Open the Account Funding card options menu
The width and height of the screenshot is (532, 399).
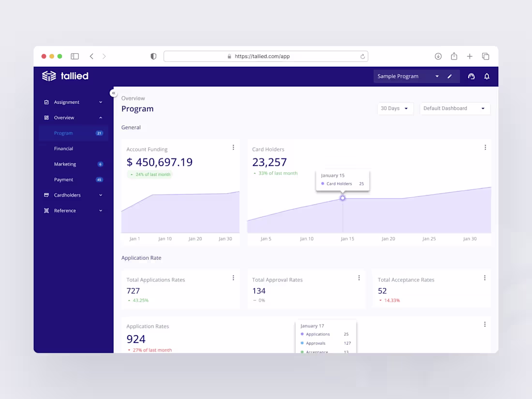(x=234, y=147)
